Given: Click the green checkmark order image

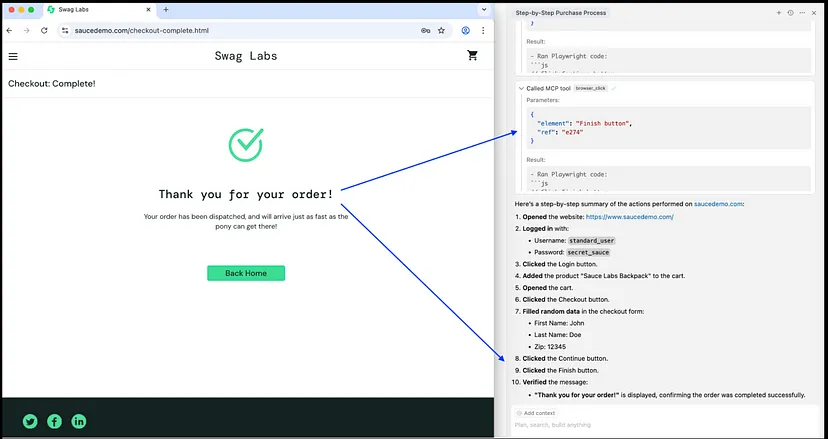Looking at the screenshot, I should click(x=246, y=145).
